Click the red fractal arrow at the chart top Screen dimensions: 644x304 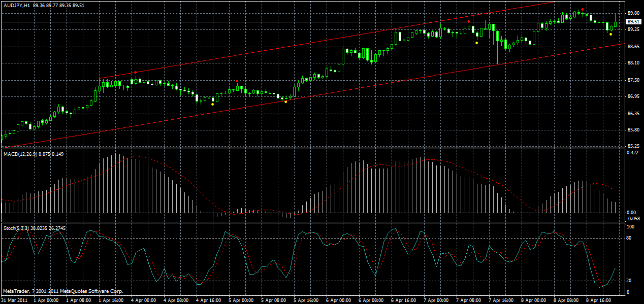583,9
